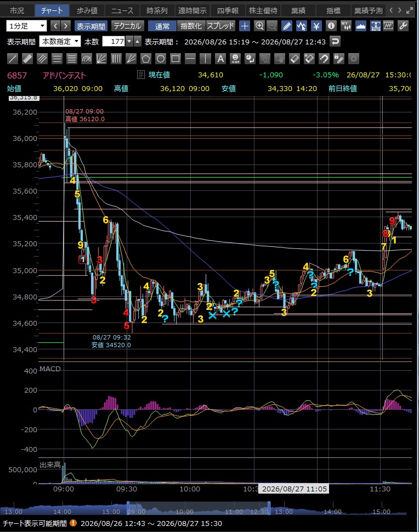This screenshot has height=532, width=419.
Task: Select the vertical time-zone lines tool
Action: pyautogui.click(x=116, y=59)
